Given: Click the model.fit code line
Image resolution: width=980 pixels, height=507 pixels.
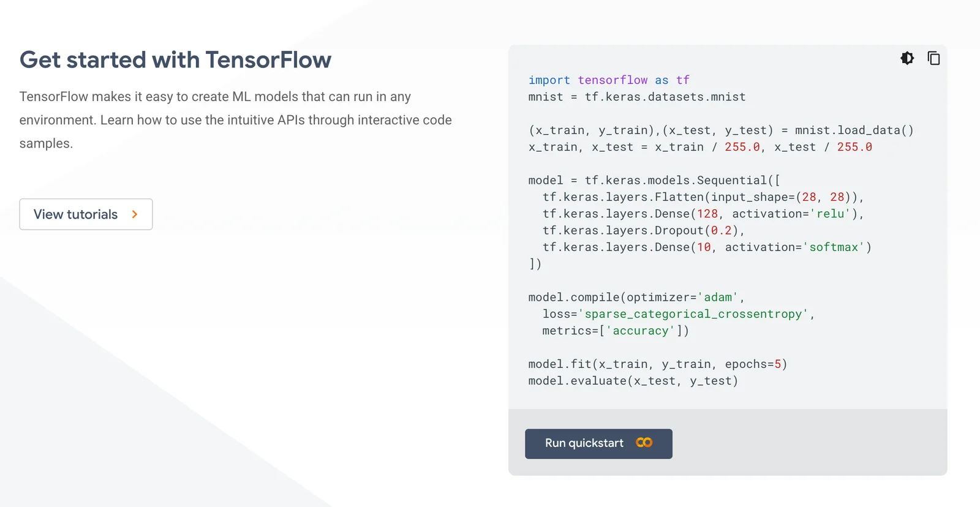Looking at the screenshot, I should click(x=657, y=364).
